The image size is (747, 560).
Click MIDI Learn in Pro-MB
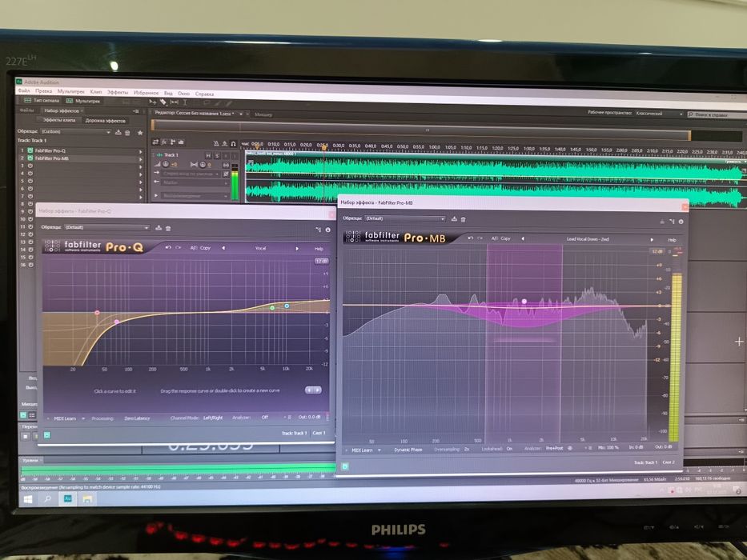[362, 450]
